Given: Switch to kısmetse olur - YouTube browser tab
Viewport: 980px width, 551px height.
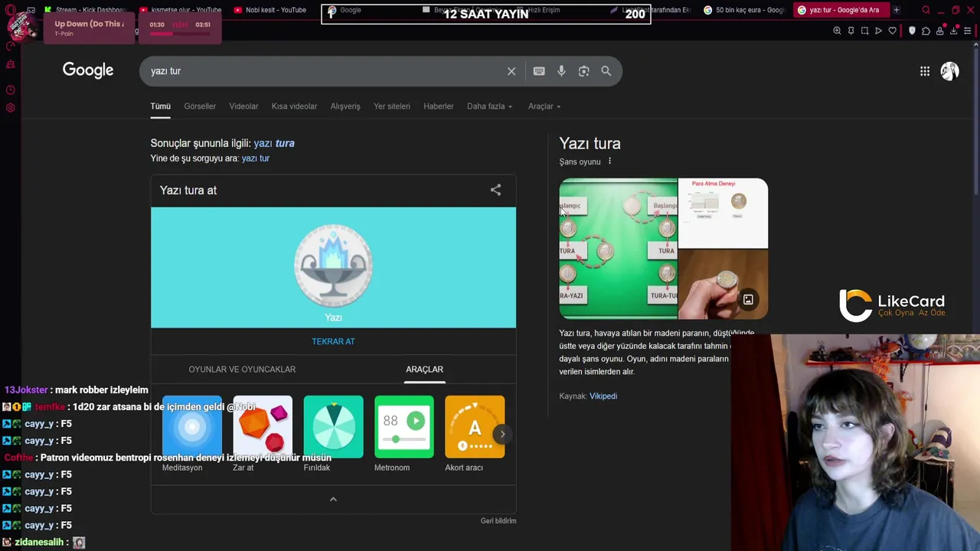Looking at the screenshot, I should point(181,10).
